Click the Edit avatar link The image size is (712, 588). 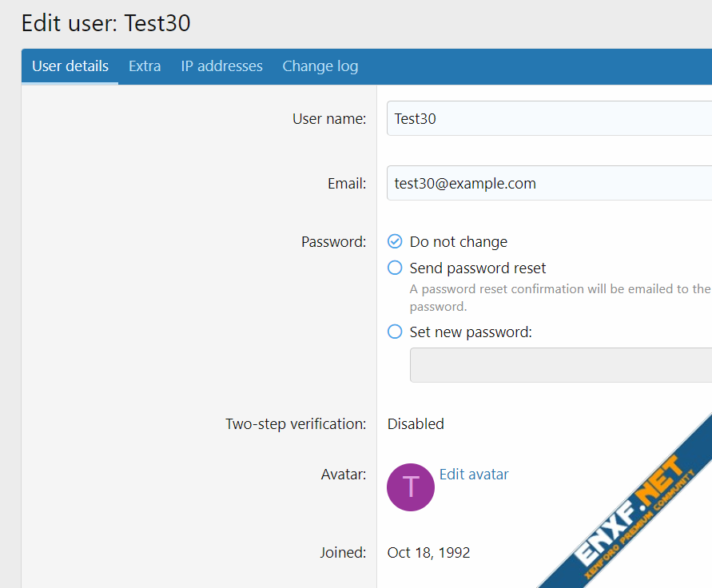tap(474, 474)
